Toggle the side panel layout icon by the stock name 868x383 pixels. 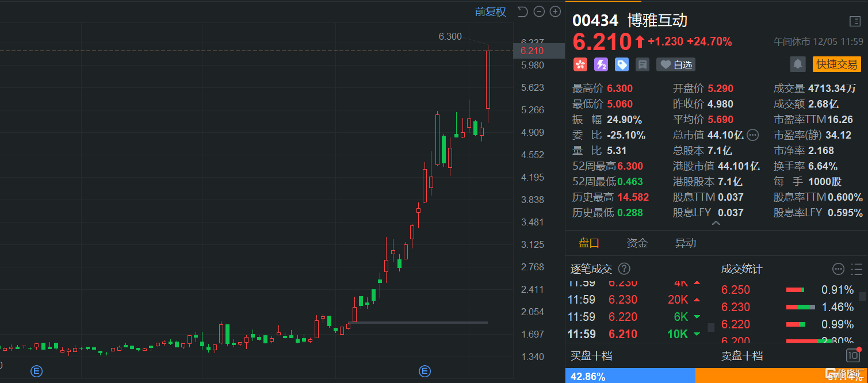(855, 21)
